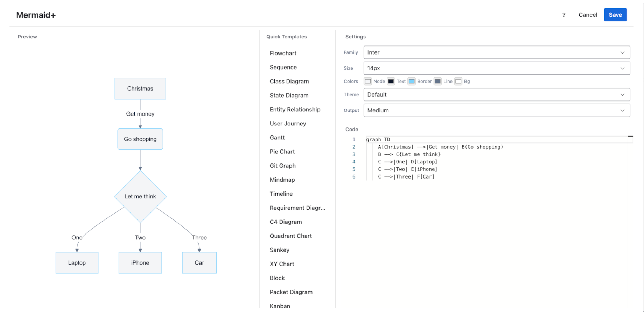Screen dimensions: 644x315
Task: Click code line with F[Car]
Action: 406,177
